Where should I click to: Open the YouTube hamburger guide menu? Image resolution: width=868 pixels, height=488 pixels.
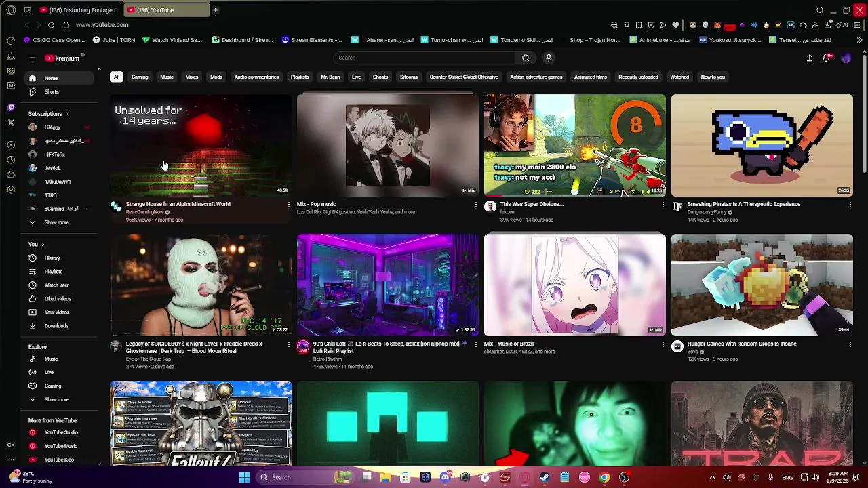(x=32, y=58)
